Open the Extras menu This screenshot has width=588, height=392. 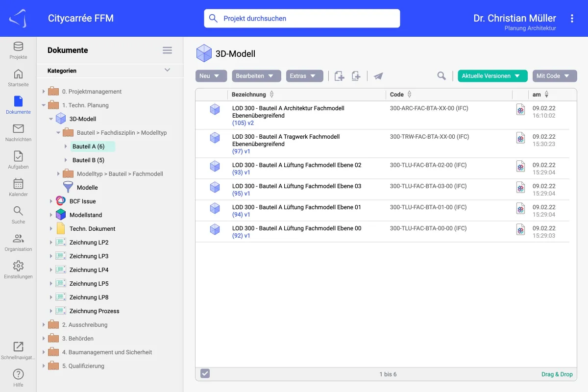[304, 76]
